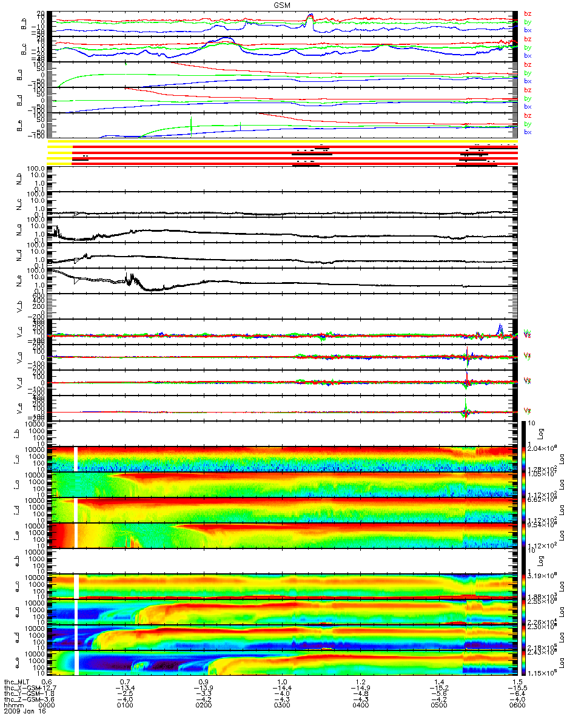Click the bx legend label of the B_b panel

coord(528,30)
